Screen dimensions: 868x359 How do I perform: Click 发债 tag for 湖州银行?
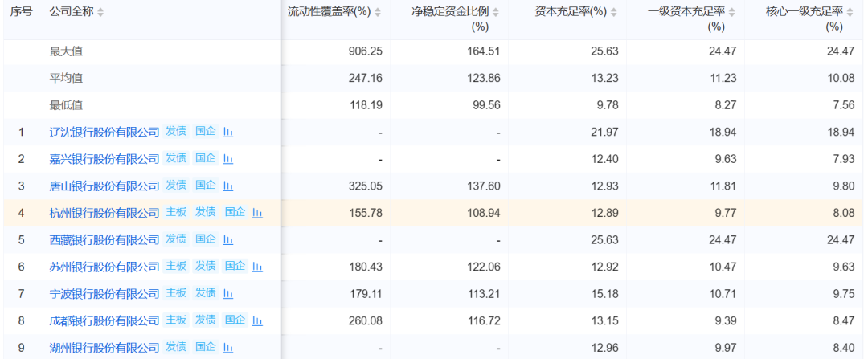tap(176, 347)
